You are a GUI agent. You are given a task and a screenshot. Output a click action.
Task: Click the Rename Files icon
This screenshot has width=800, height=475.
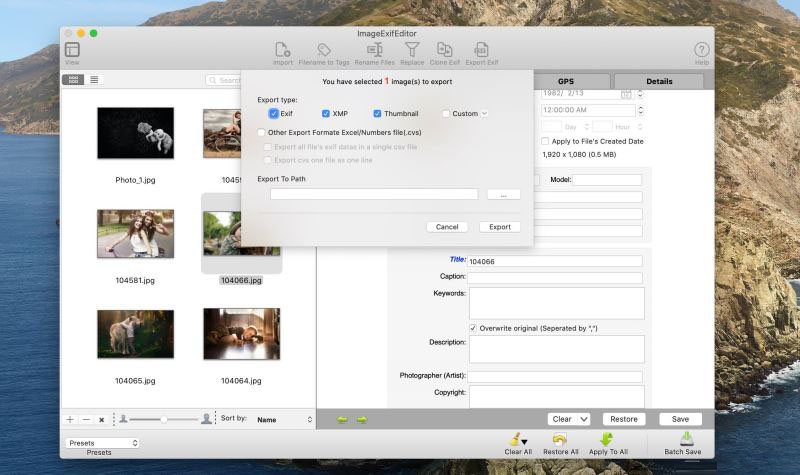[374, 50]
